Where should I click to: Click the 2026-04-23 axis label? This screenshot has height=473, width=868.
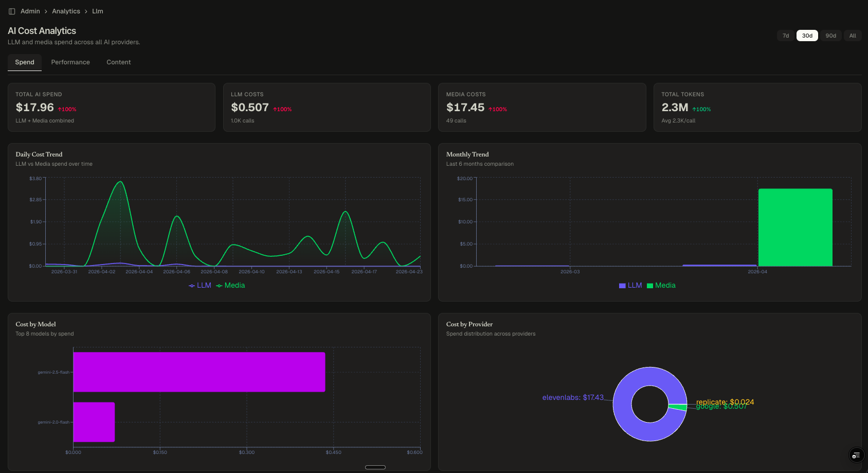(409, 272)
